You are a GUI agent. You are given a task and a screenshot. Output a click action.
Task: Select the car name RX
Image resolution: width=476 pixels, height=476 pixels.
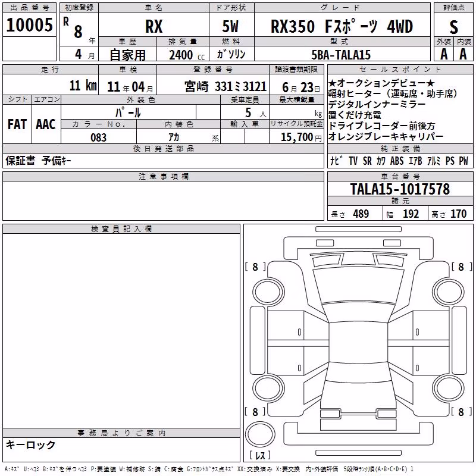[x=154, y=26]
